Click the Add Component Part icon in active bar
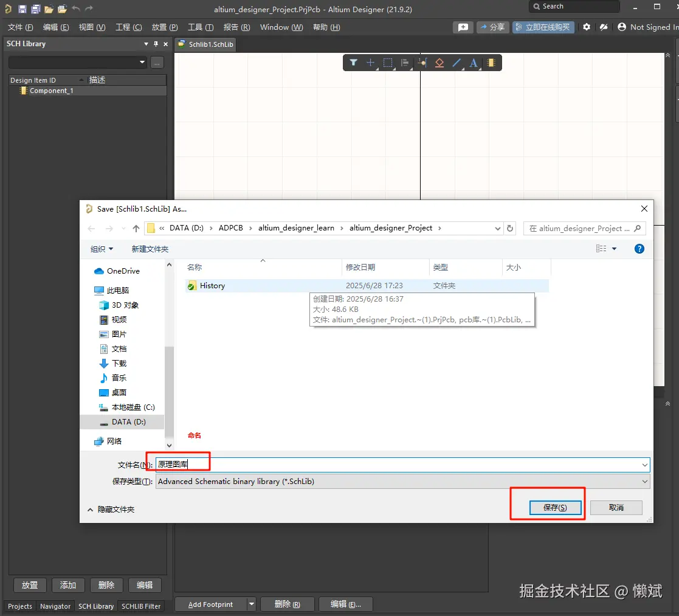Screen dimensions: 679x616 [491, 63]
